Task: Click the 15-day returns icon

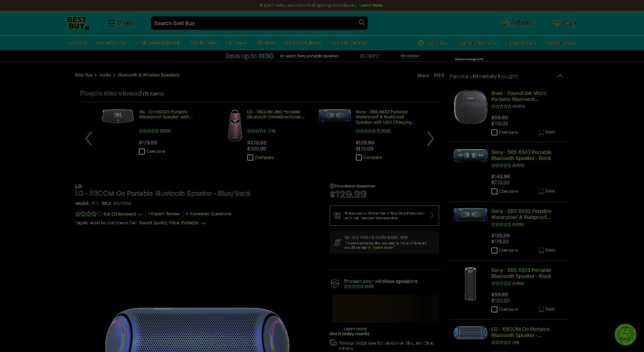Action: 337,242
